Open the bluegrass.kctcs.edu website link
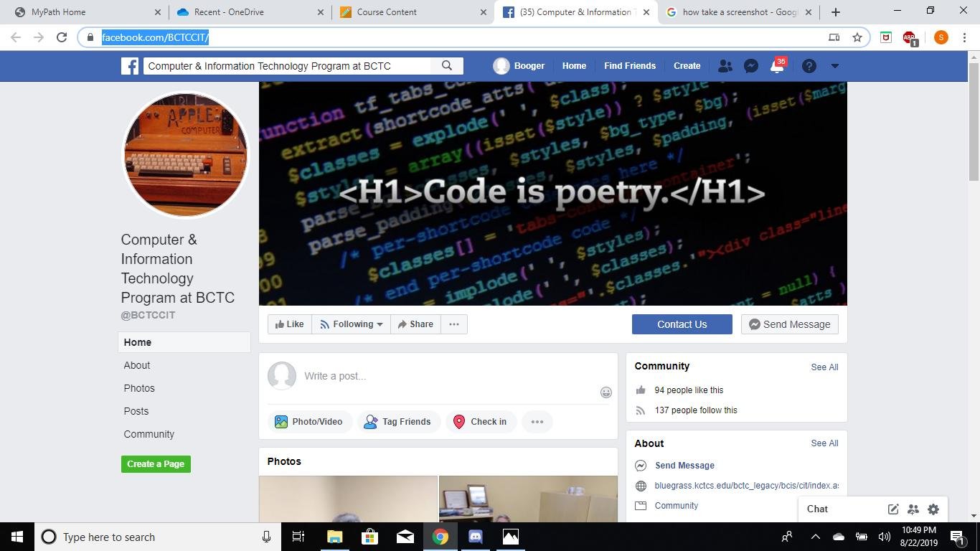980x551 pixels. [x=746, y=486]
